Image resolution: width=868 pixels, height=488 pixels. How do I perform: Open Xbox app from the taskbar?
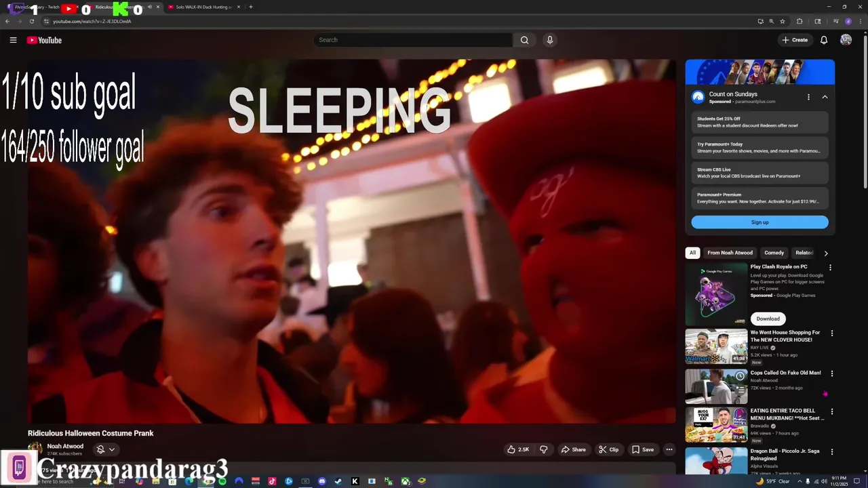(405, 481)
